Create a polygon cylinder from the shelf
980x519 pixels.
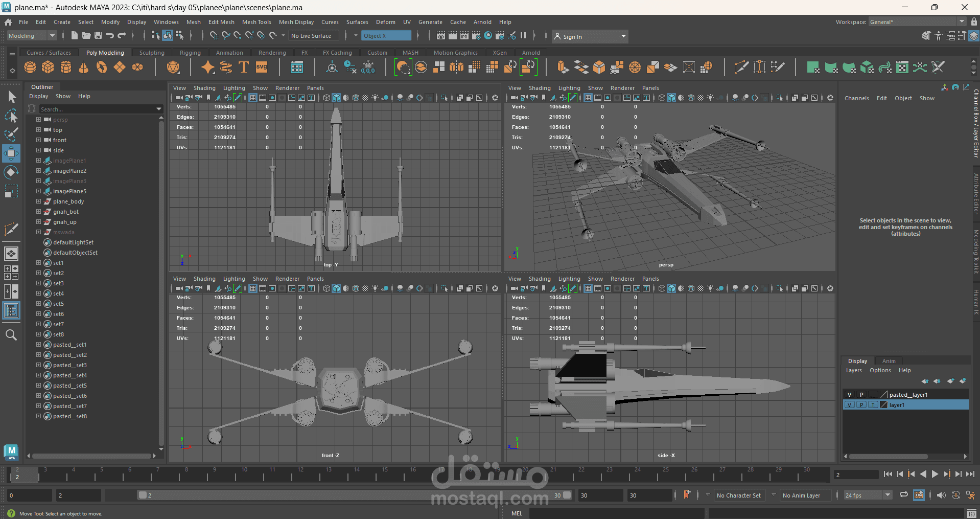(66, 67)
